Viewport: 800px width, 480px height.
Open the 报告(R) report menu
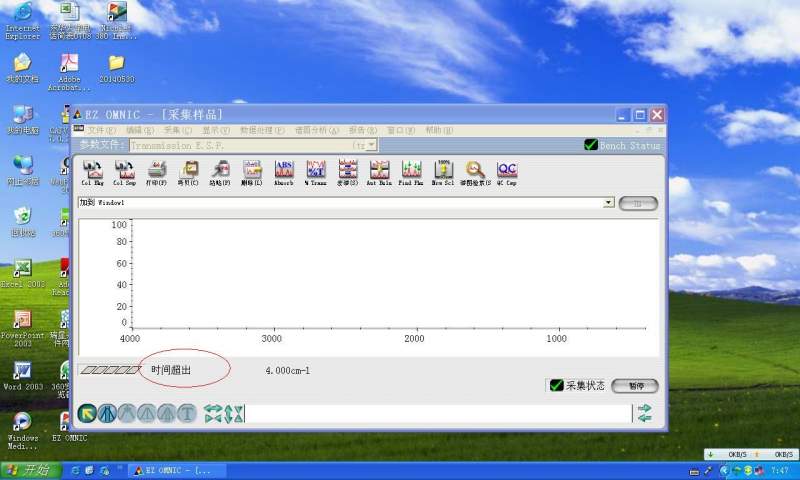363,130
